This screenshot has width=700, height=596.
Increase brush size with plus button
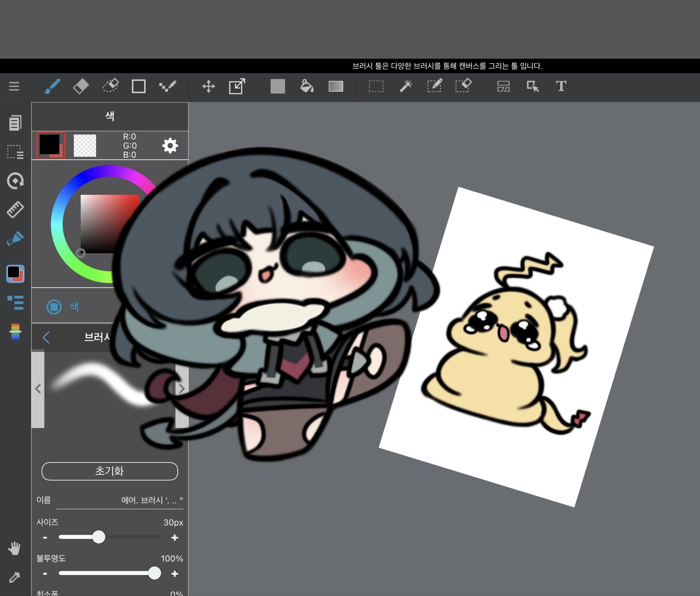pos(175,538)
